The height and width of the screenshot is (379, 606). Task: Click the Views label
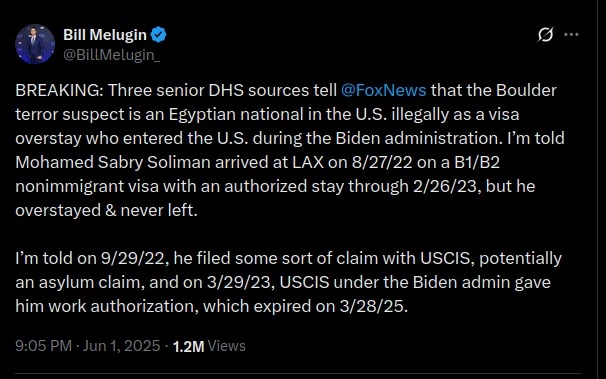(226, 346)
